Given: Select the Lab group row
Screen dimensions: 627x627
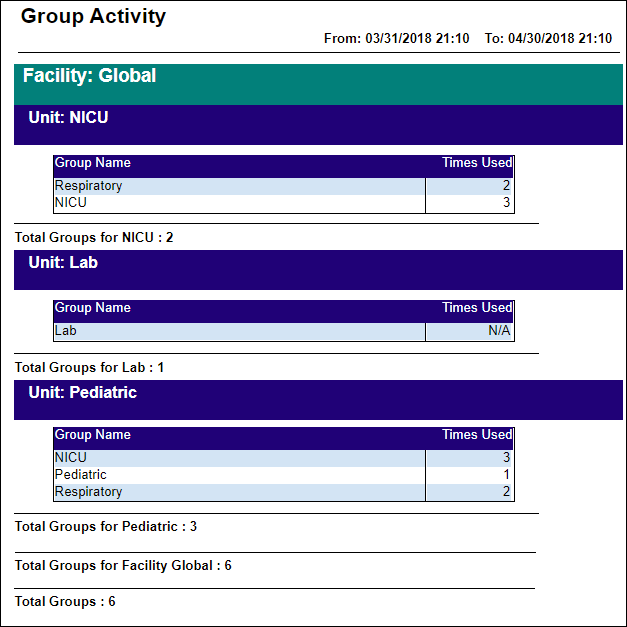Looking at the screenshot, I should (x=284, y=331).
